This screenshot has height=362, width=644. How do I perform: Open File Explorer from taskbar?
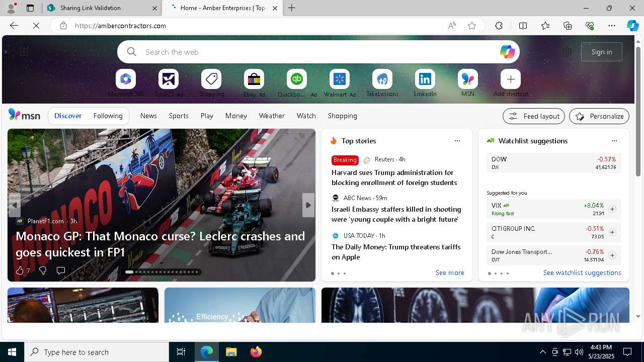click(x=231, y=352)
